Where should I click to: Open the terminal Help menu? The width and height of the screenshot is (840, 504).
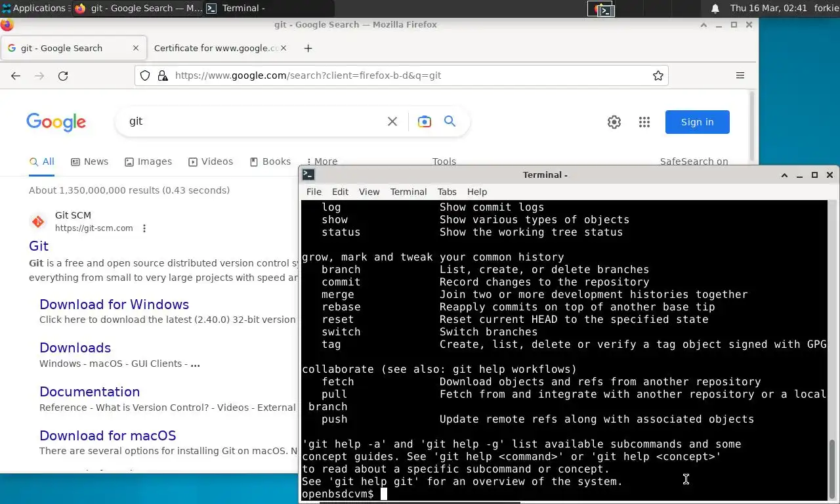click(477, 192)
